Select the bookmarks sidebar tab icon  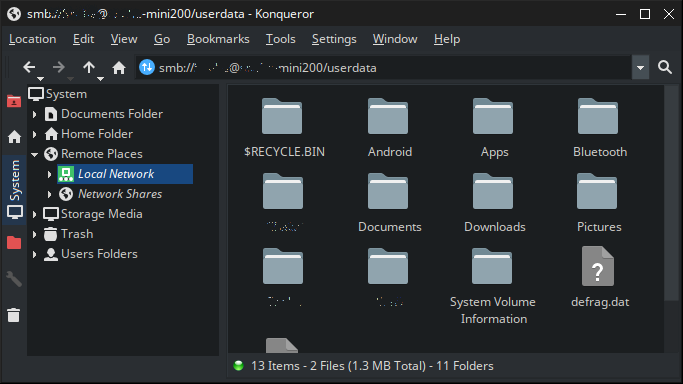coord(14,101)
